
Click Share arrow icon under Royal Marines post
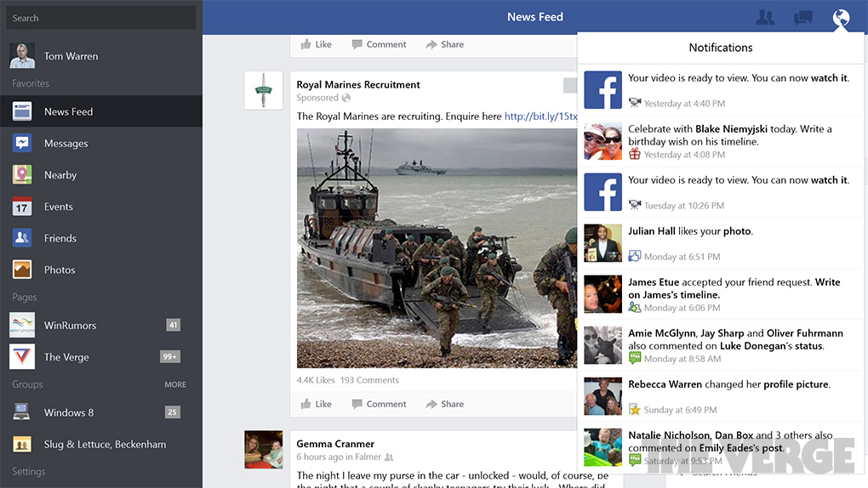tap(431, 404)
